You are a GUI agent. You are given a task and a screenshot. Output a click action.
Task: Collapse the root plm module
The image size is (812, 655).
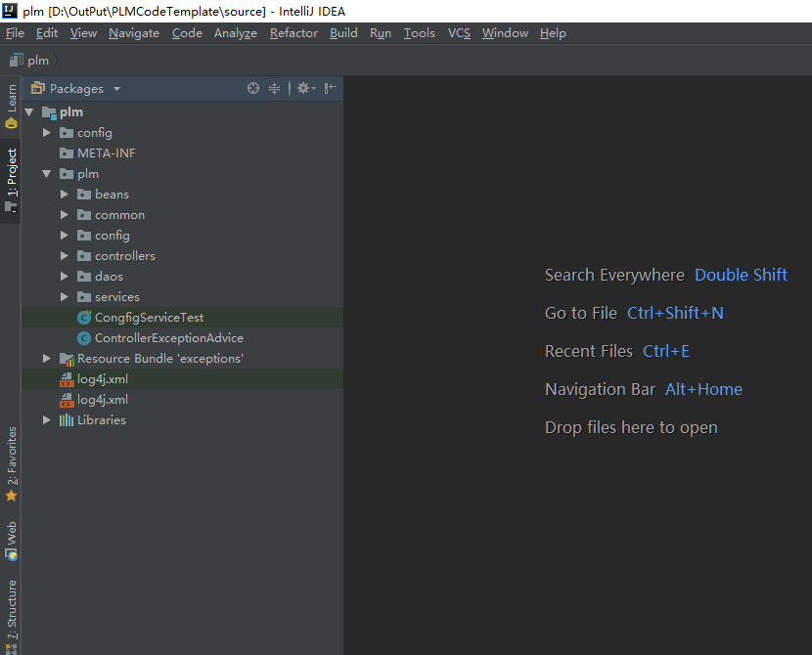coord(29,112)
